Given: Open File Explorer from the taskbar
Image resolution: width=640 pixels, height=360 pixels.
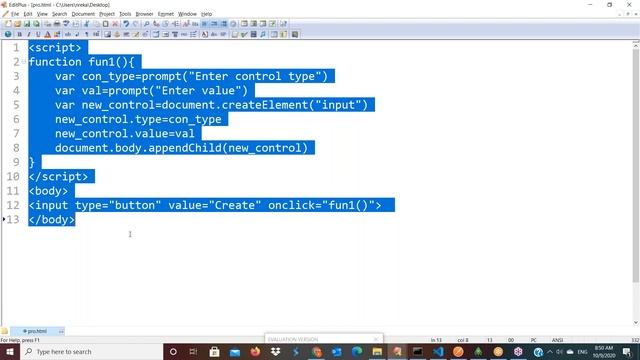Looking at the screenshot, I should pos(377,351).
